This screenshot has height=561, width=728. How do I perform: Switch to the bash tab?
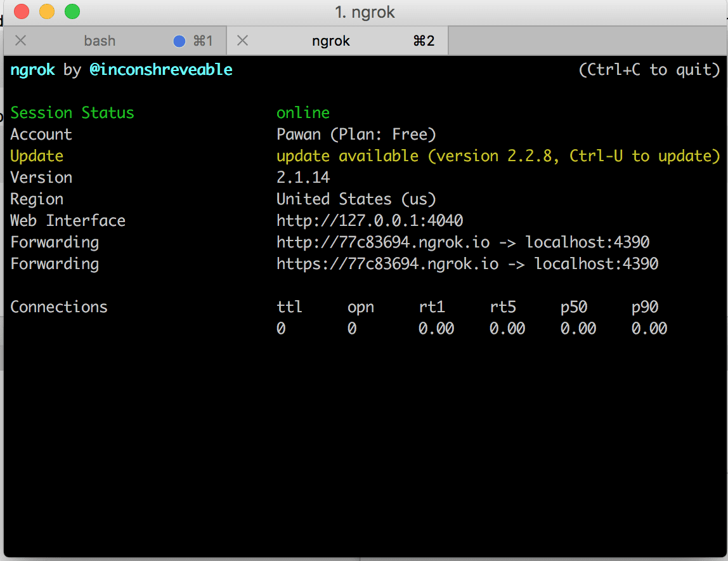pos(100,41)
